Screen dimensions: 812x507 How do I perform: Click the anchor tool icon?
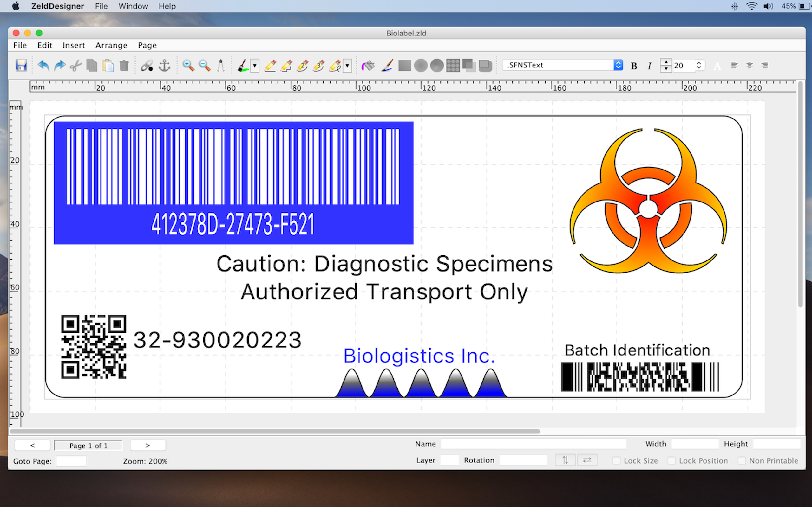tap(164, 65)
